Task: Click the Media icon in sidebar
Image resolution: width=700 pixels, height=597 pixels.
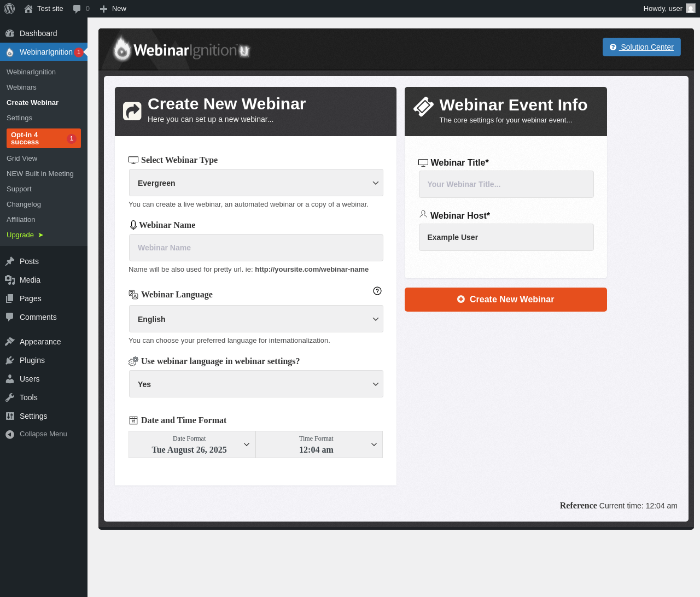Action: [10, 280]
